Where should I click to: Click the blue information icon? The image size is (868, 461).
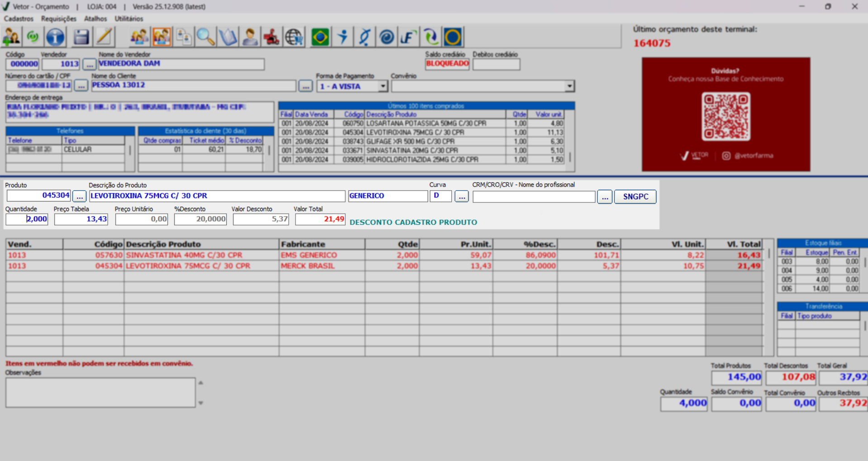(55, 37)
